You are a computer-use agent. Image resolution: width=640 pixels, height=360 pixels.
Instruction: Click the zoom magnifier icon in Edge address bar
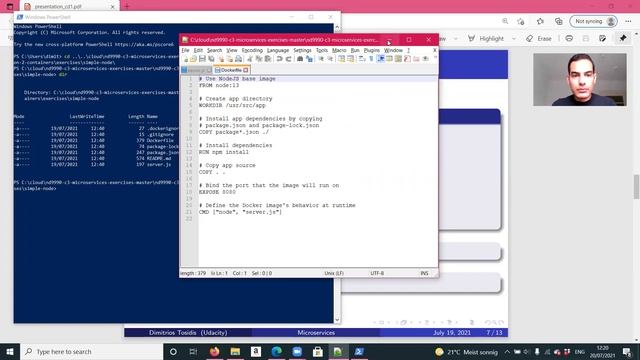pos(505,21)
